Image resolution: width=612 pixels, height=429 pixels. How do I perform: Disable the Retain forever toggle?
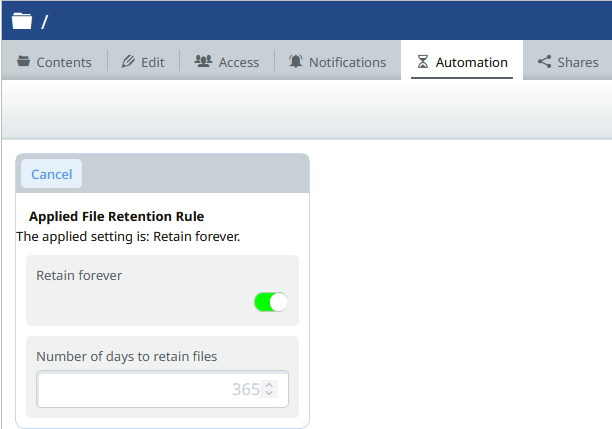click(271, 302)
